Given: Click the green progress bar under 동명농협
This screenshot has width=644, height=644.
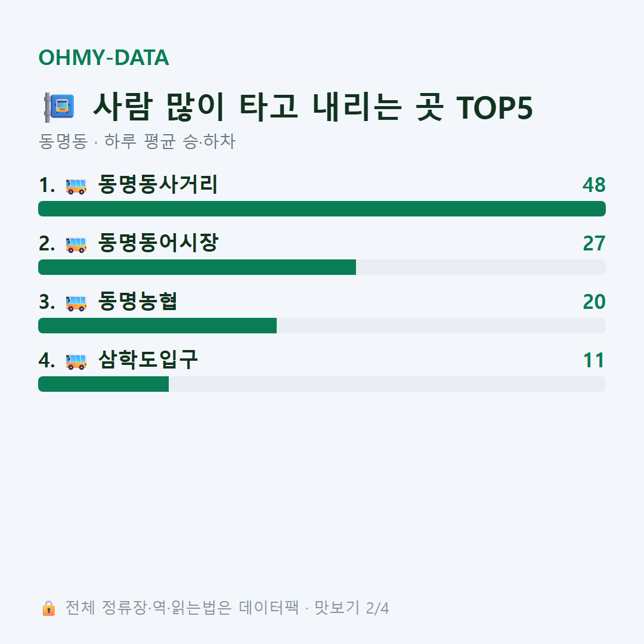Looking at the screenshot, I should click(x=157, y=326).
